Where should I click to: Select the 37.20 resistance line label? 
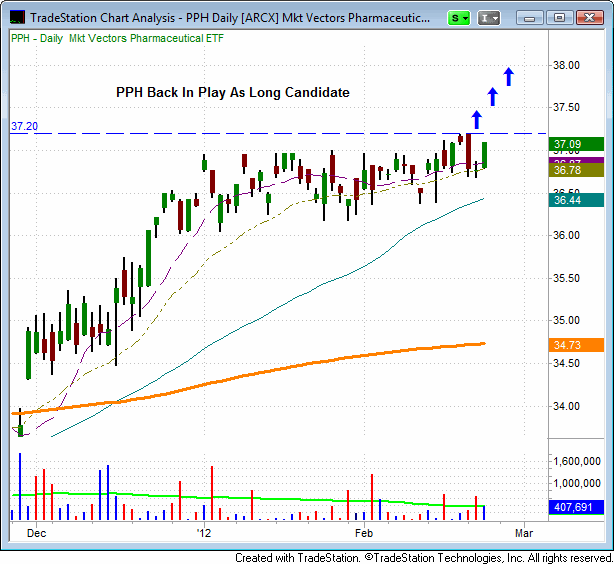point(24,126)
